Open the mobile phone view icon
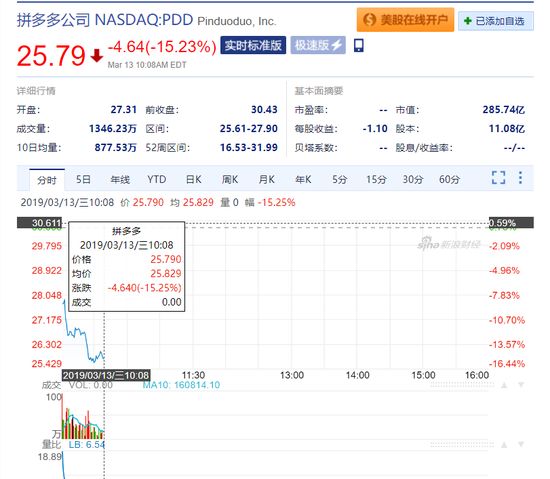The image size is (550, 479). click(358, 46)
